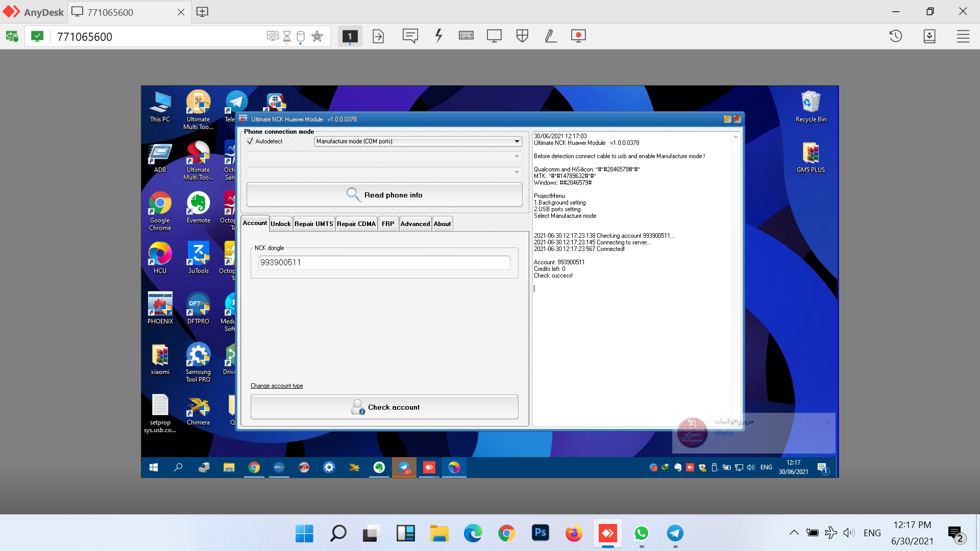Open xiaomi archive desktop icon
This screenshot has width=980, height=551.
160,359
